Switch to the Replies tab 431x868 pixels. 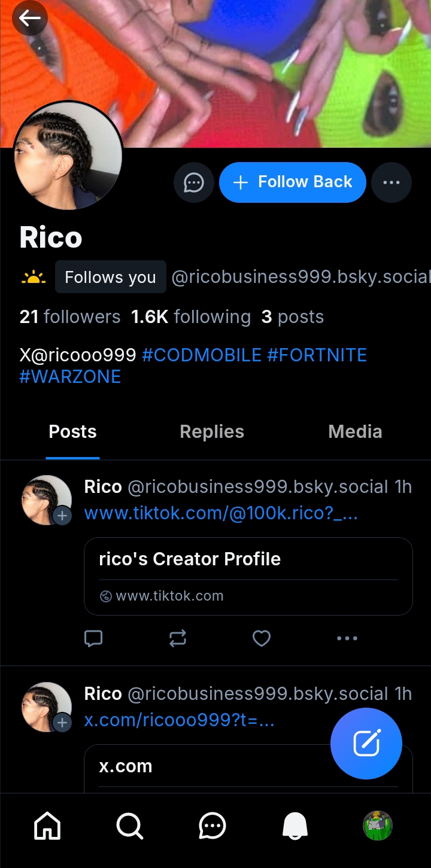click(212, 432)
